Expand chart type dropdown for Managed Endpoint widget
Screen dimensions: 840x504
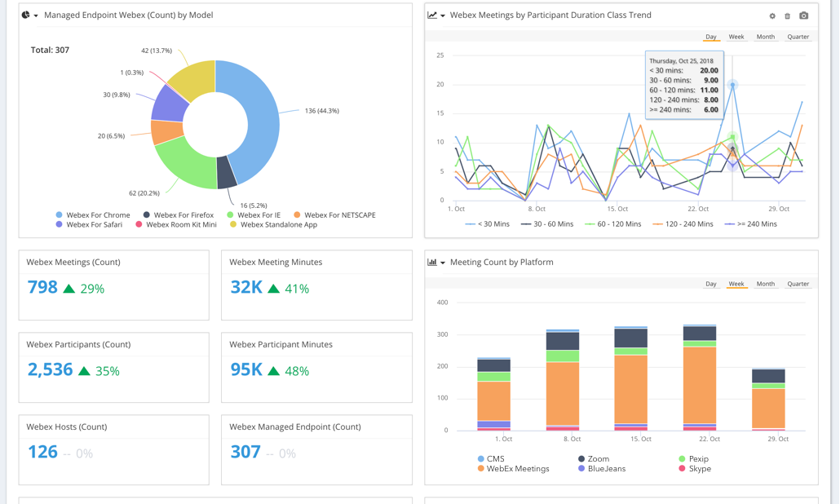(36, 15)
